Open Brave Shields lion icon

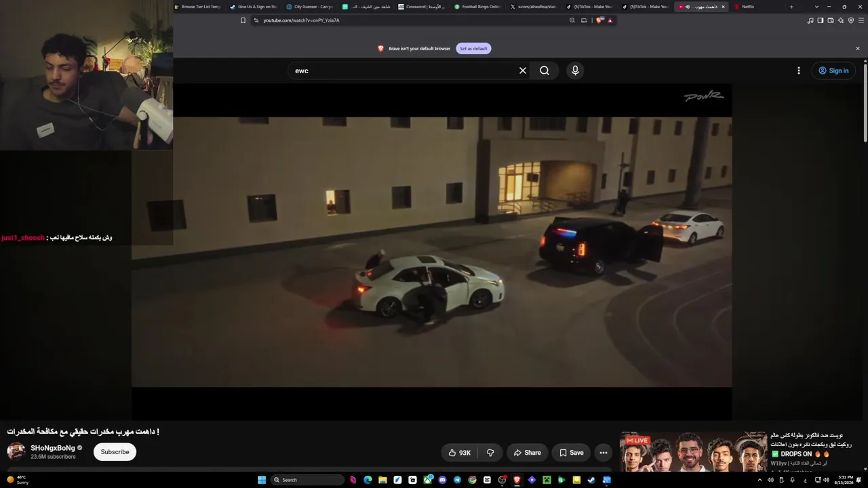(x=599, y=20)
